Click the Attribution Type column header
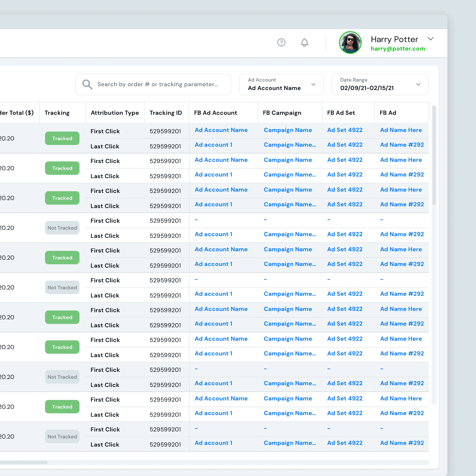476x476 pixels. click(115, 113)
